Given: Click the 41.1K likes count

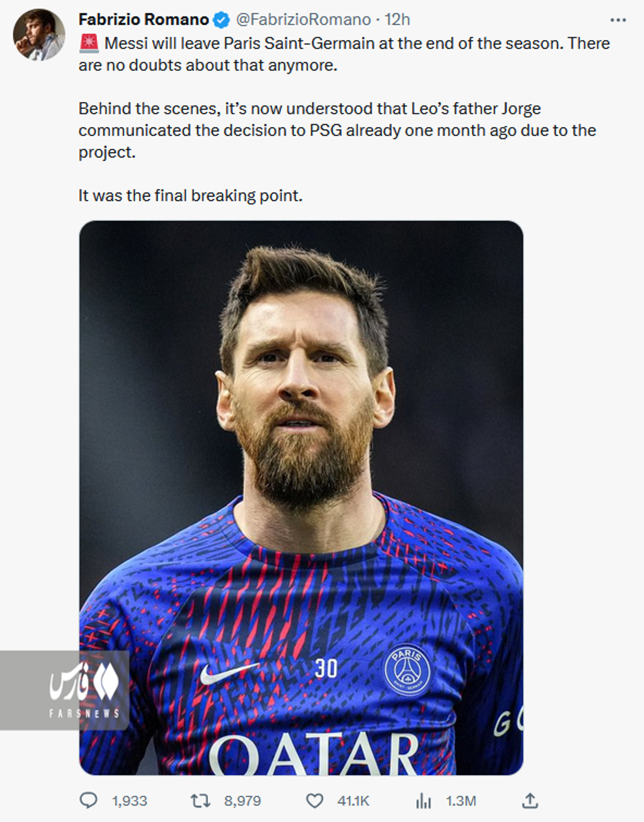Looking at the screenshot, I should (353, 801).
